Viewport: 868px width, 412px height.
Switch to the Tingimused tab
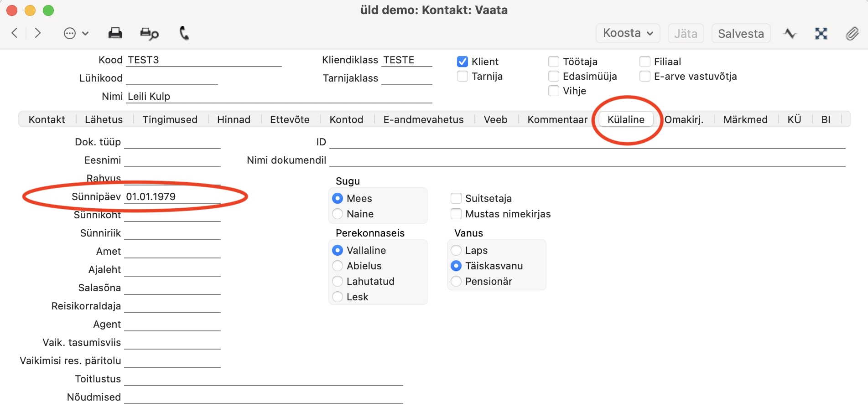[170, 119]
